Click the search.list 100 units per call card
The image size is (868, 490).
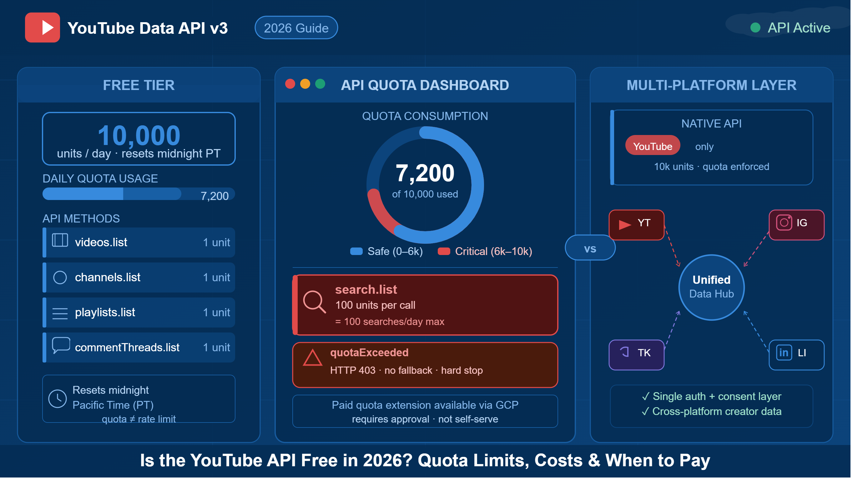[425, 305]
